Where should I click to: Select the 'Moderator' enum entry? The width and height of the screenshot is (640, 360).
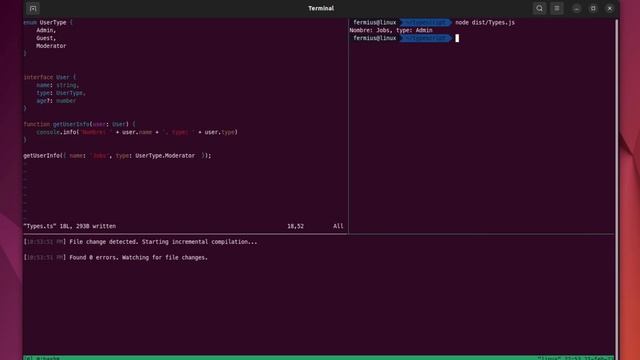[x=51, y=46]
